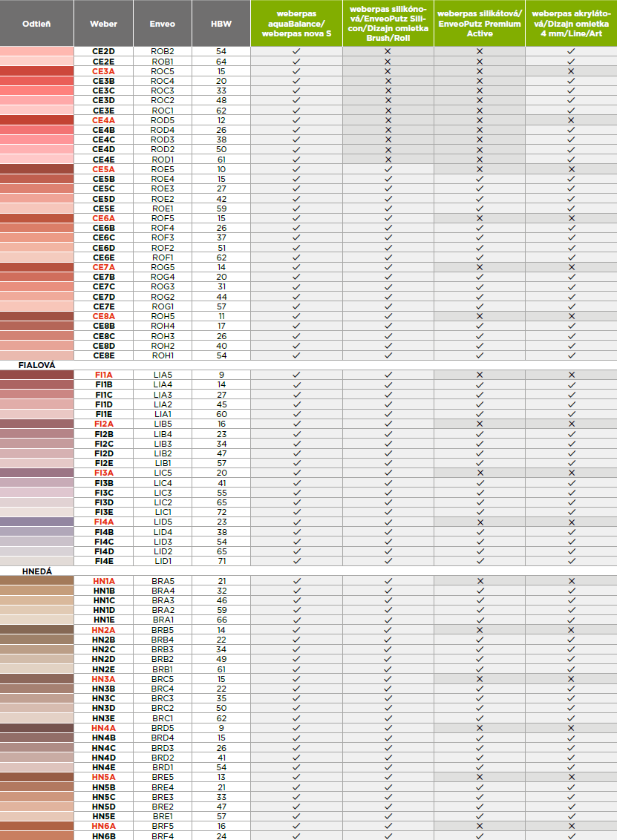Click the silikátová cross for row HN1A

click(480, 581)
